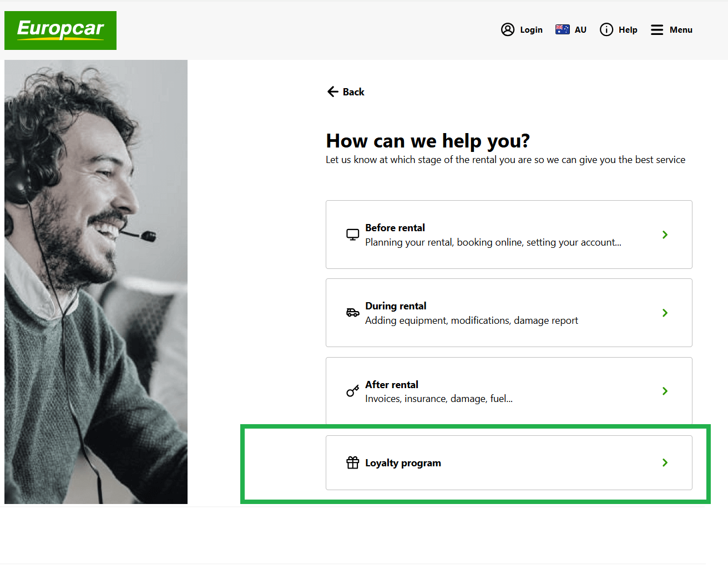
Task: Click the gift icon in Loyalty program
Action: click(x=352, y=462)
